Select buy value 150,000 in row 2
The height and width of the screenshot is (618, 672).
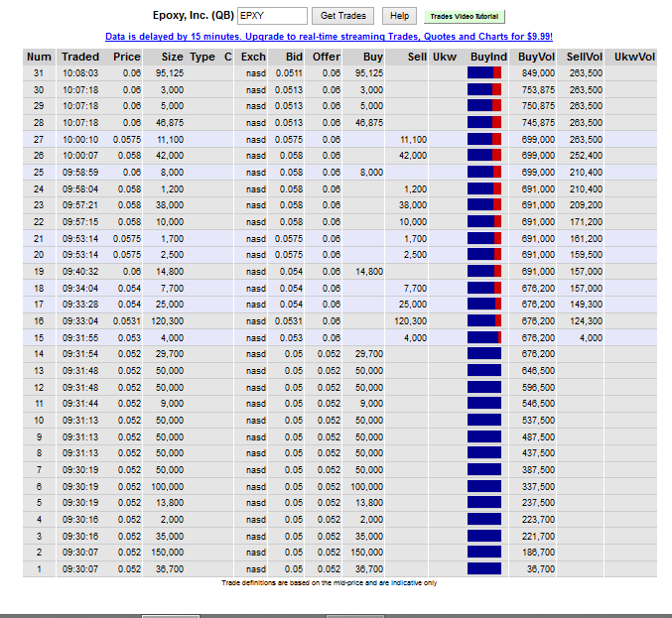367,553
